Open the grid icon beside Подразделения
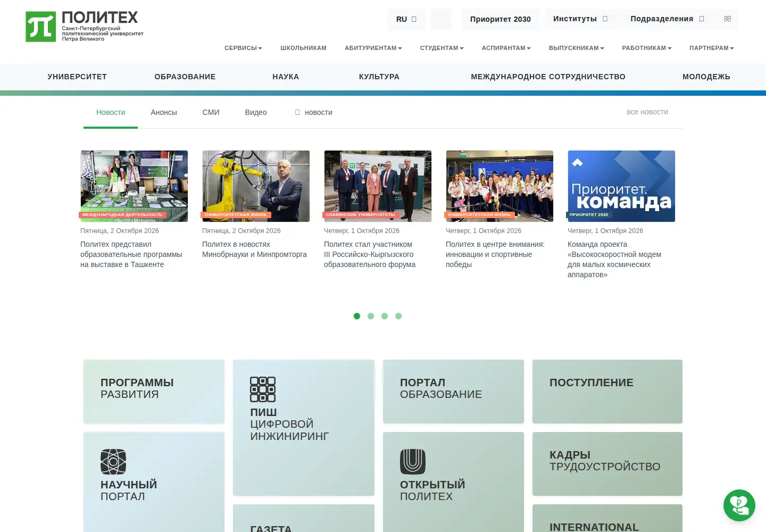The image size is (766, 532). [x=727, y=19]
